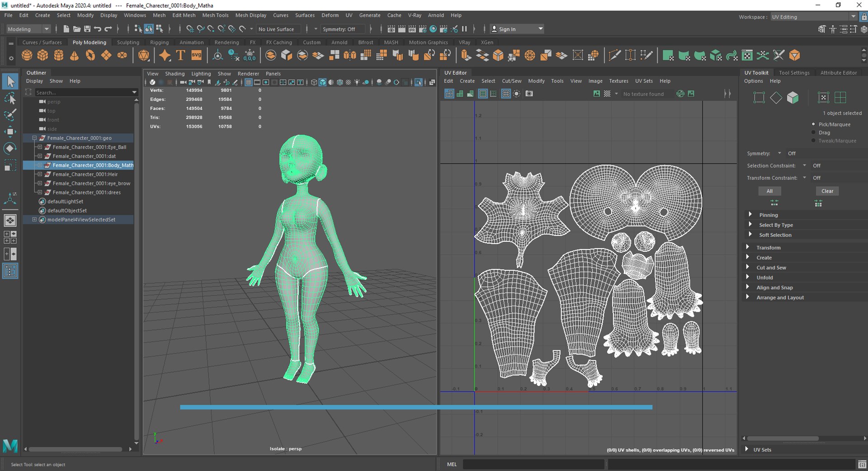Click the SVG import shelf icon
The width and height of the screenshot is (868, 471).
(x=196, y=55)
